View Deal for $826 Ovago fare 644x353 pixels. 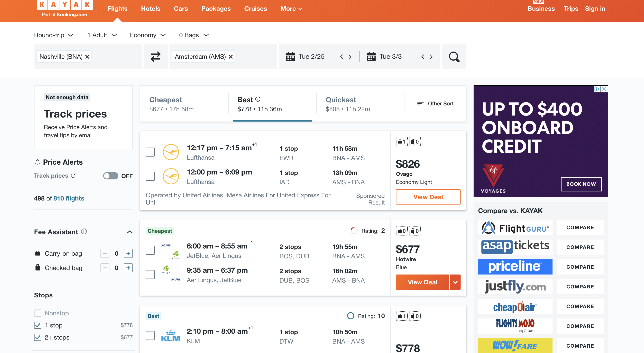tap(428, 197)
